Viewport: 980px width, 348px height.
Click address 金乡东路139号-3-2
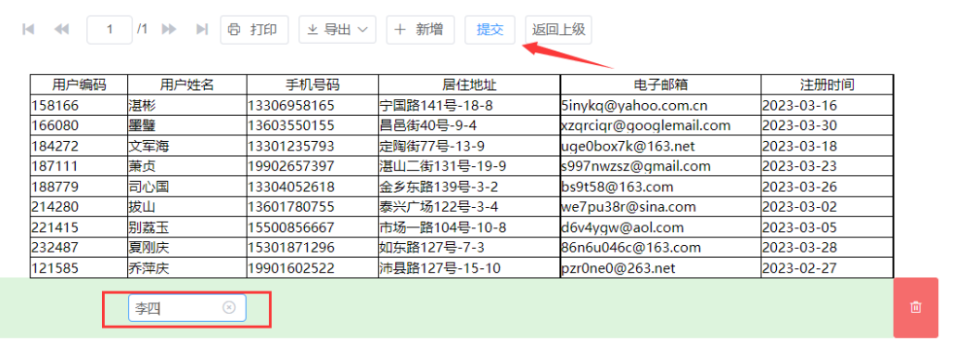pos(469,187)
